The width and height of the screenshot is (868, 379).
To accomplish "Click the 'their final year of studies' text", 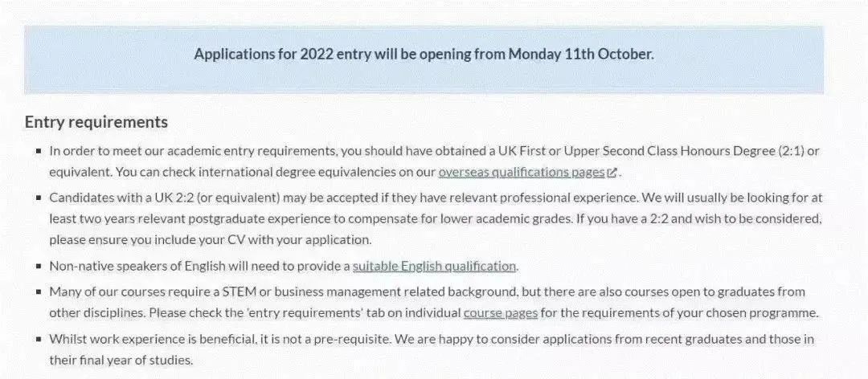I will (x=121, y=361).
